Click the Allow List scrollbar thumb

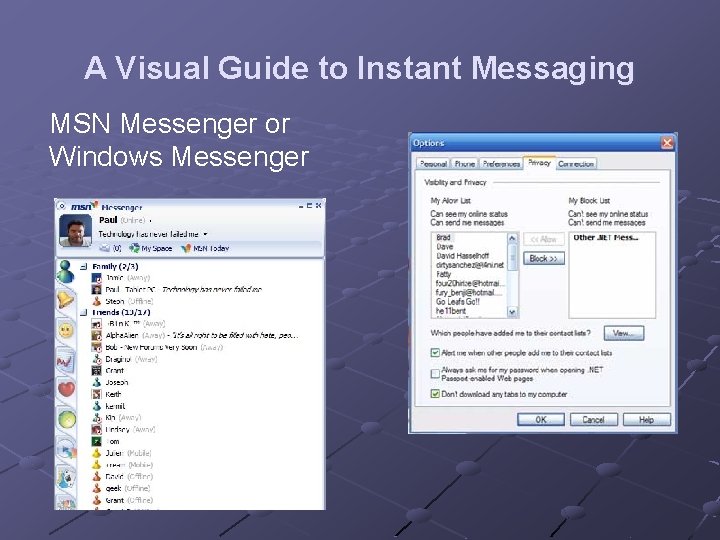[512, 256]
